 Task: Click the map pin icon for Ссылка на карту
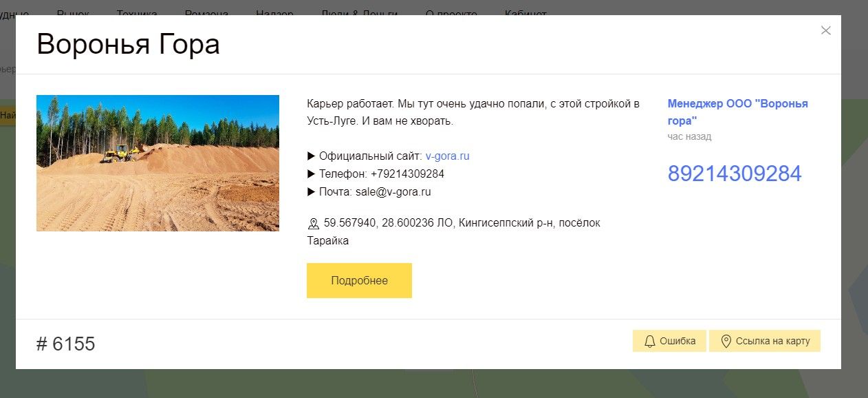coord(725,341)
